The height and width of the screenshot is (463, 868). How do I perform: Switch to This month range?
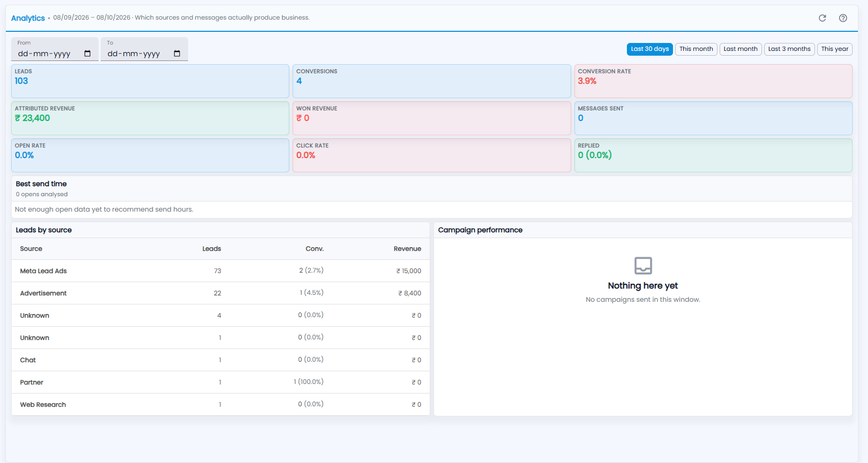pyautogui.click(x=696, y=49)
